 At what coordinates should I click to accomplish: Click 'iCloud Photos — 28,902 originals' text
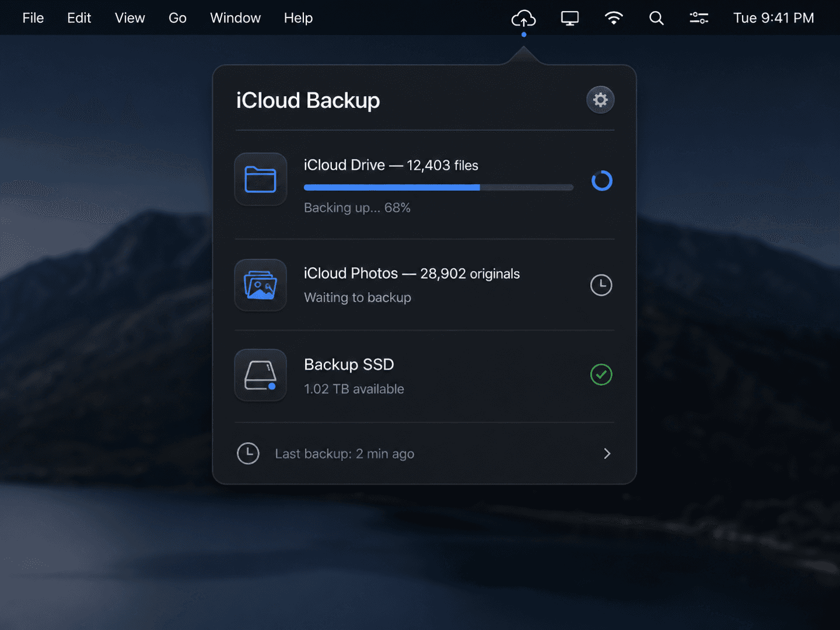(x=412, y=274)
